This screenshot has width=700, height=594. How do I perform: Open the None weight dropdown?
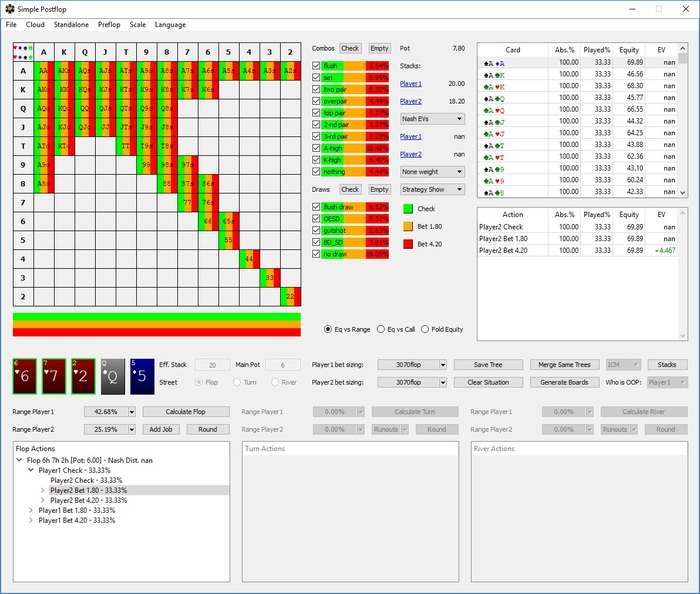[432, 172]
